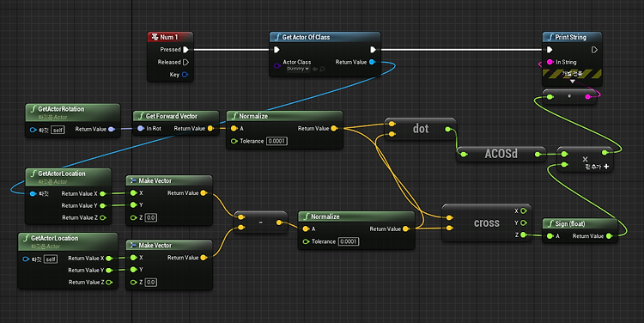Select the dot node
The height and width of the screenshot is (323, 644).
(420, 129)
